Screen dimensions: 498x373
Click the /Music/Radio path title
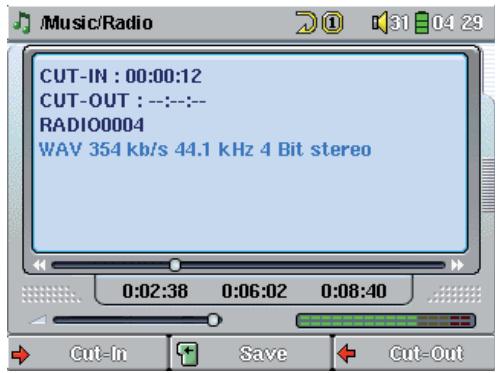click(x=96, y=23)
